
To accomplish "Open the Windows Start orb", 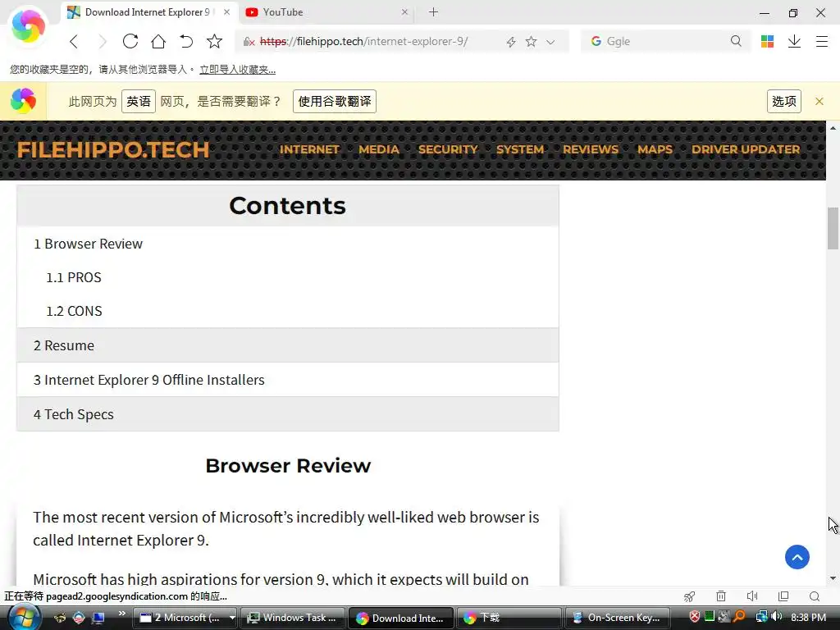I will point(24,617).
